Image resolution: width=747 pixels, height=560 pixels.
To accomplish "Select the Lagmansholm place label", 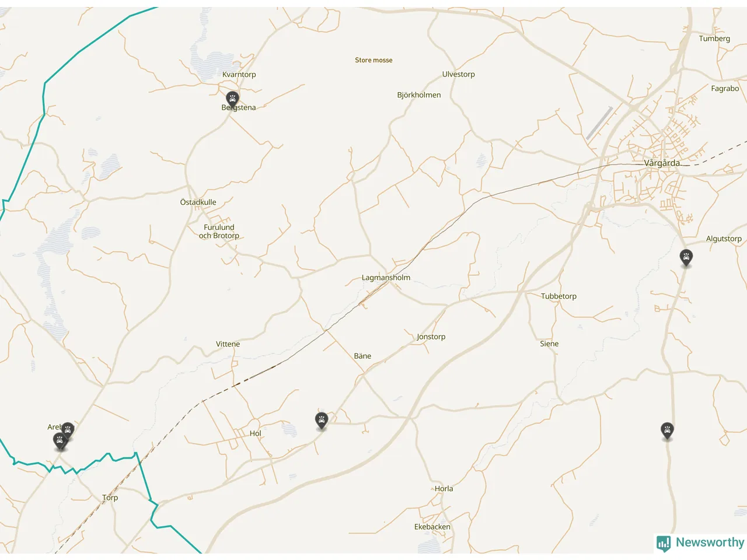I will point(386,278).
